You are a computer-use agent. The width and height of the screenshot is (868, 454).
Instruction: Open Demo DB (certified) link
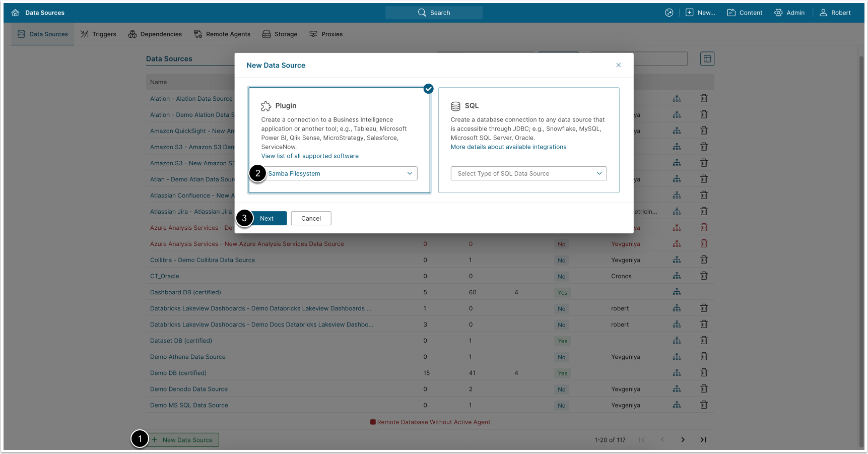click(x=178, y=373)
